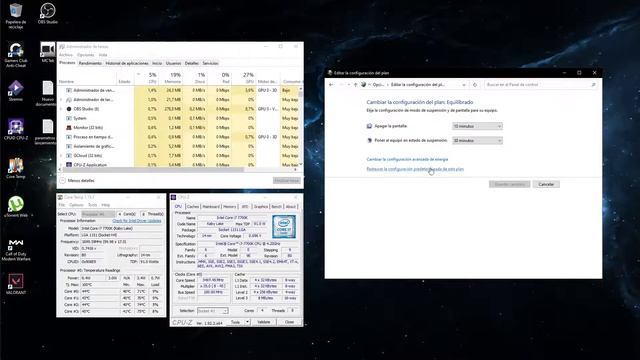Open the Bench tab in CPU-Z
The height and width of the screenshot is (360, 640).
tap(276, 207)
